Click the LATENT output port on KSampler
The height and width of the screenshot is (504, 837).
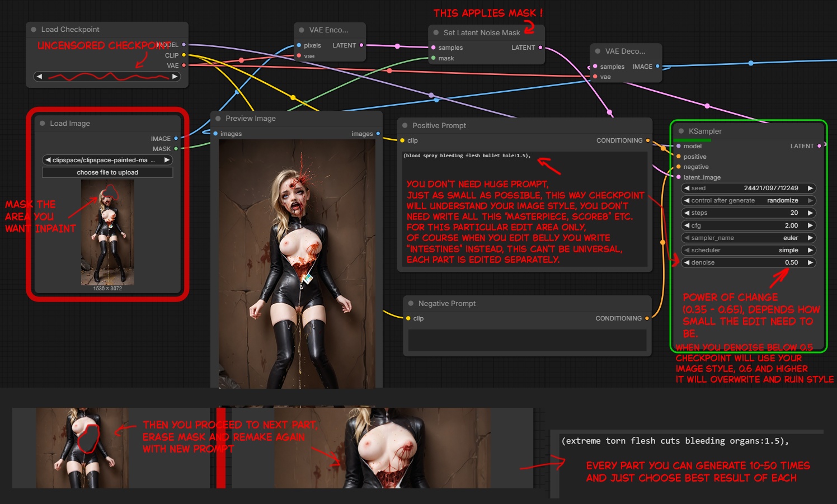[819, 146]
